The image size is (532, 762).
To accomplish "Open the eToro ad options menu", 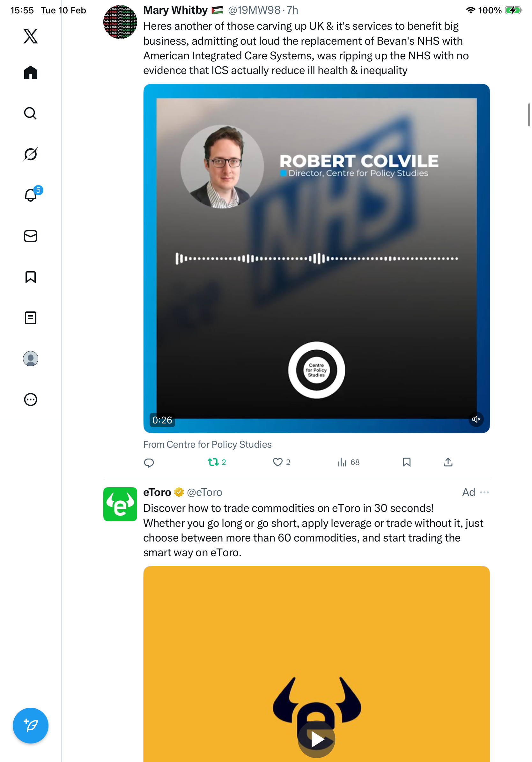I will [x=484, y=492].
